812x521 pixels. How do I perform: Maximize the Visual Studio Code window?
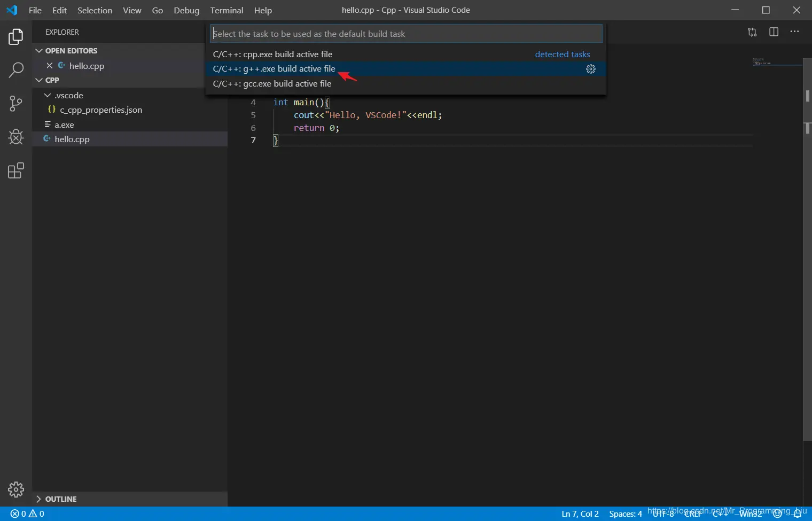coord(766,10)
